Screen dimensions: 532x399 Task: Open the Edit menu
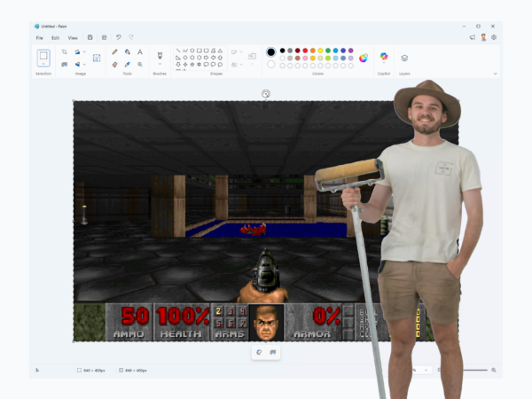55,37
